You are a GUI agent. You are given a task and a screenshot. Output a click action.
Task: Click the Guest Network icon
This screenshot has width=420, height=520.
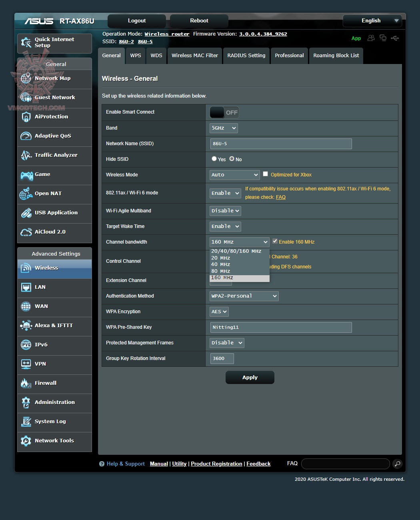[26, 97]
